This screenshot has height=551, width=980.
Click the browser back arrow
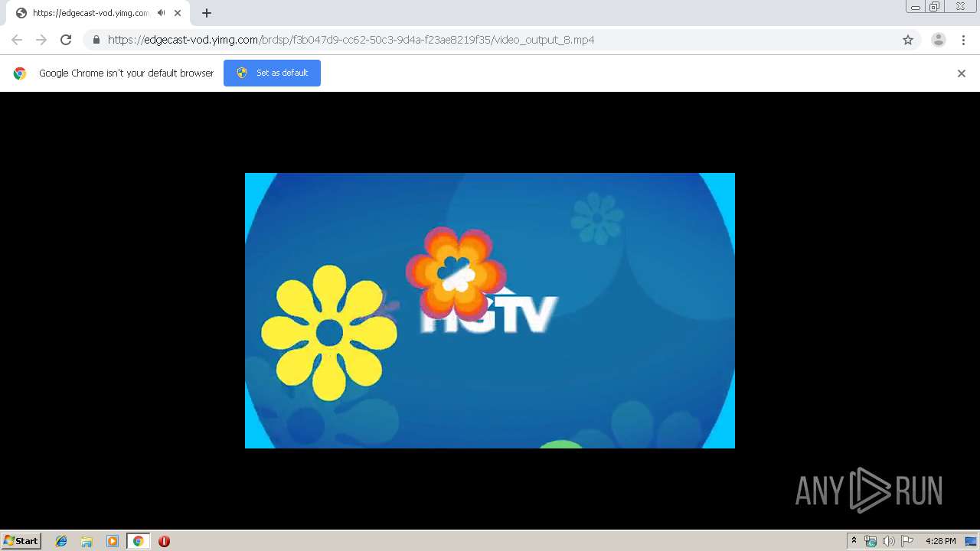17,40
